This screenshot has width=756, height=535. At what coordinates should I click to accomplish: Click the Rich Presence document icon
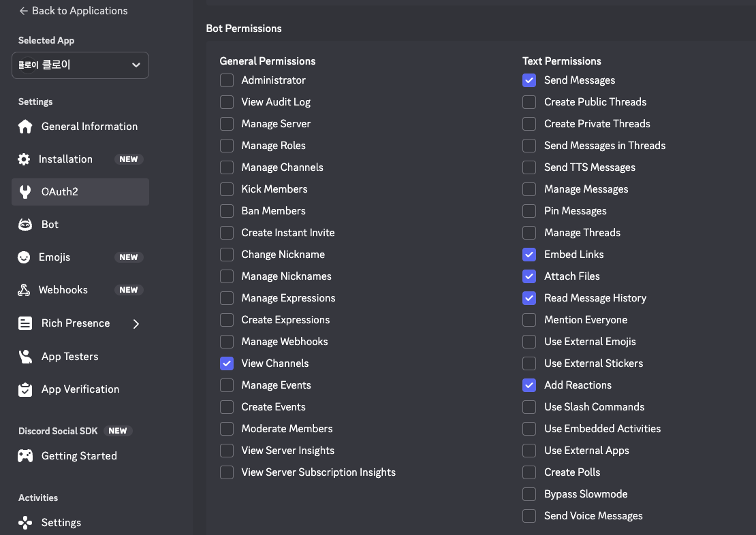point(25,323)
